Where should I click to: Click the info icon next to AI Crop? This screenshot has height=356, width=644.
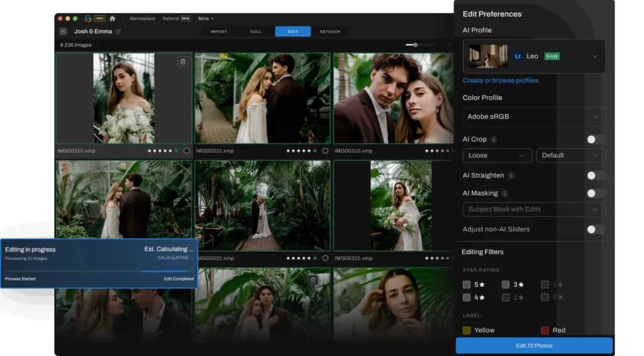[494, 140]
